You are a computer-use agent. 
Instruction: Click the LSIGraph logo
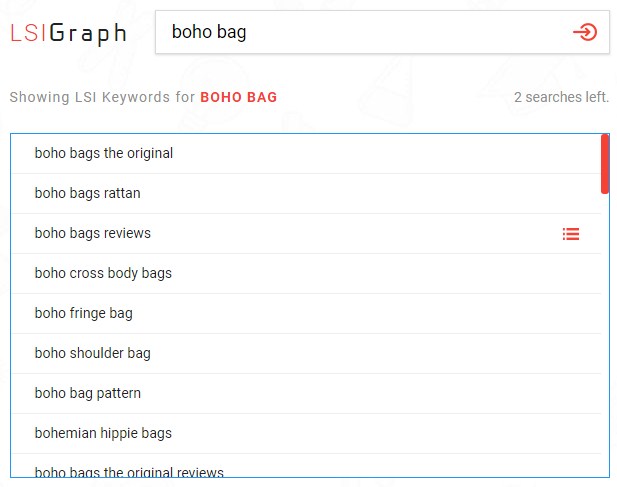click(x=68, y=33)
